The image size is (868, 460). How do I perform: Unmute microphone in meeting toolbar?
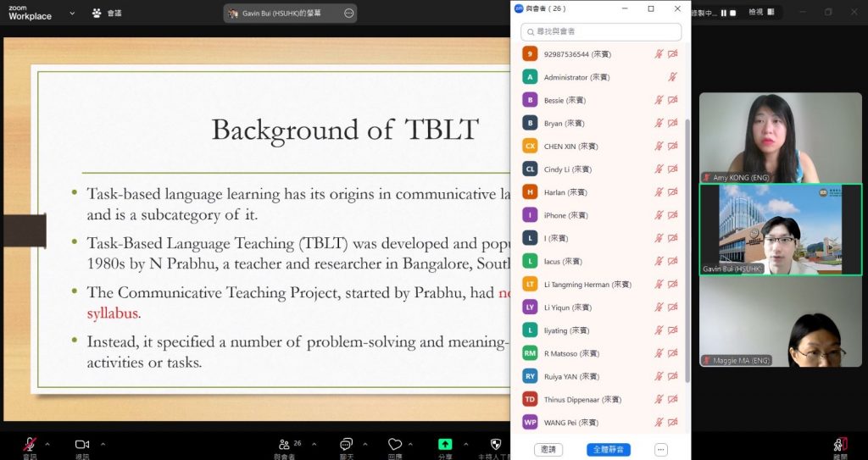pos(30,445)
